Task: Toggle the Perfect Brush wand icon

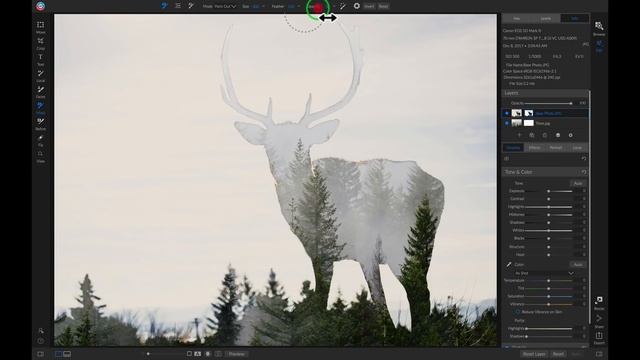Action: [x=342, y=6]
